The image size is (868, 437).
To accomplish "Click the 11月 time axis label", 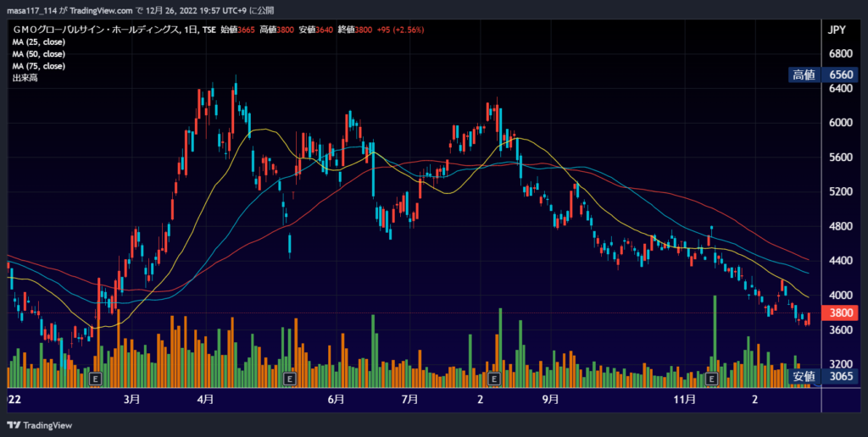I will (x=685, y=400).
